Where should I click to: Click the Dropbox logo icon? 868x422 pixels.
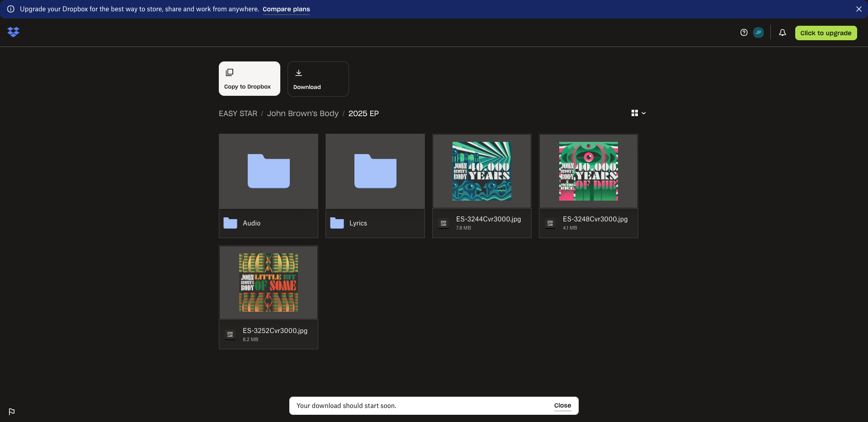click(14, 32)
